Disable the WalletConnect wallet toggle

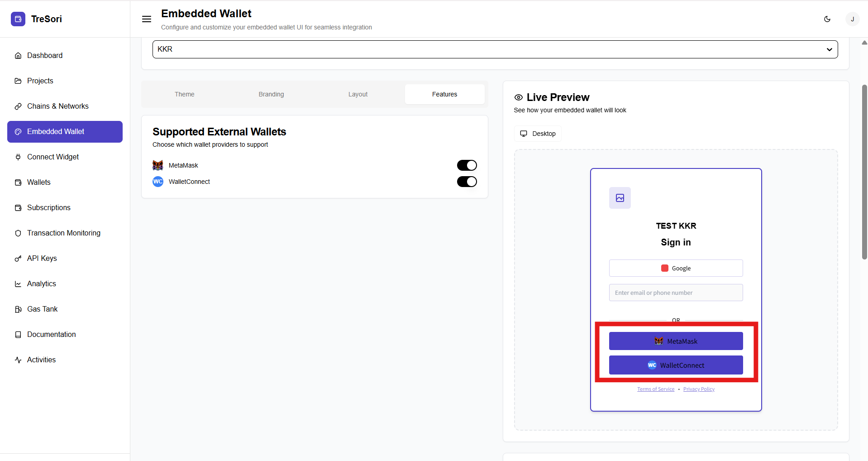[467, 182]
